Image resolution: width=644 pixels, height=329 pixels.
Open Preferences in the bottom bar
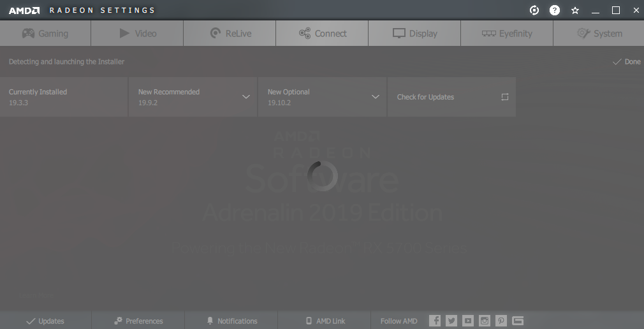(x=138, y=321)
